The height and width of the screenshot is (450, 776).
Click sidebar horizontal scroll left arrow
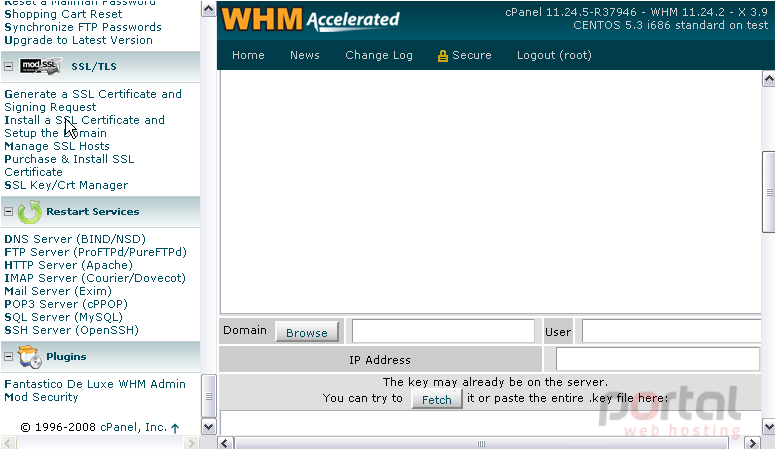(x=8, y=443)
